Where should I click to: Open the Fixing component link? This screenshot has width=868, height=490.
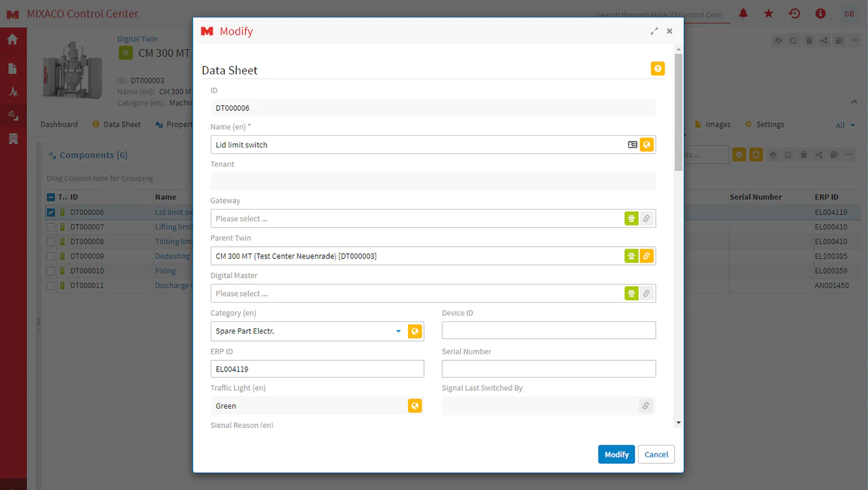pyautogui.click(x=166, y=271)
